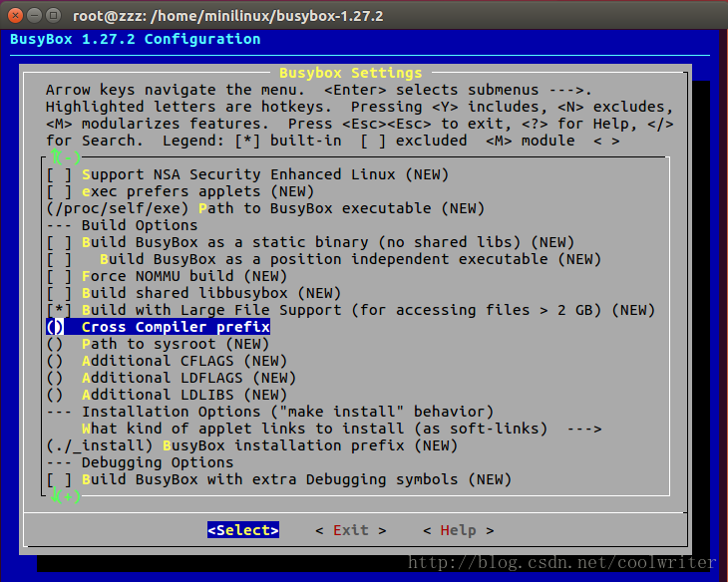Screen dimensions: 728x582
Task: Select Additional CFLAGS entry
Action: (x=167, y=361)
